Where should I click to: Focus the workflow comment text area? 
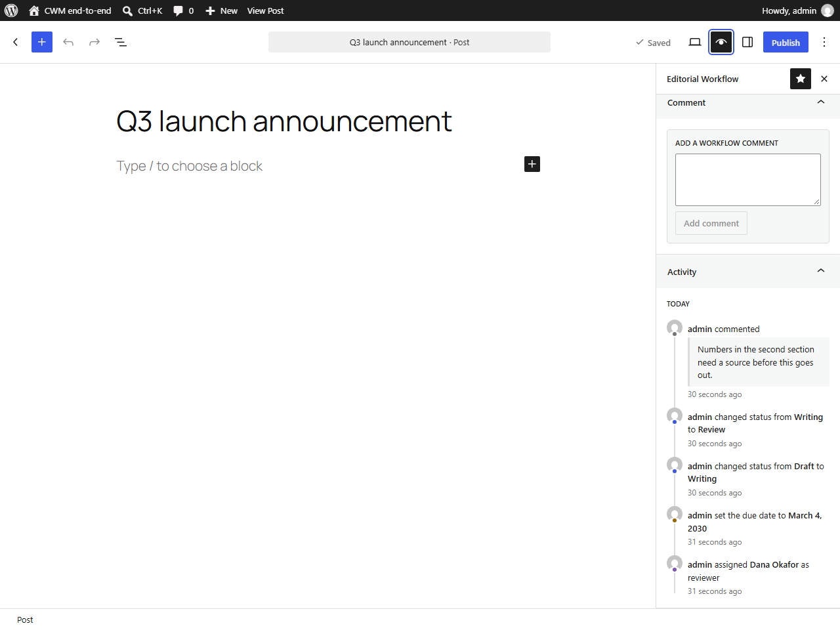point(748,180)
